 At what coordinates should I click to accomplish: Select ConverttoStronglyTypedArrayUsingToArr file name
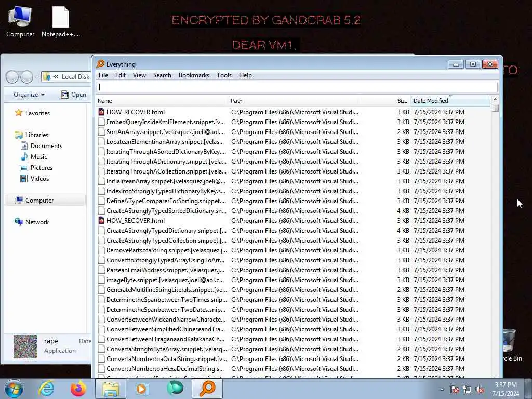click(166, 260)
